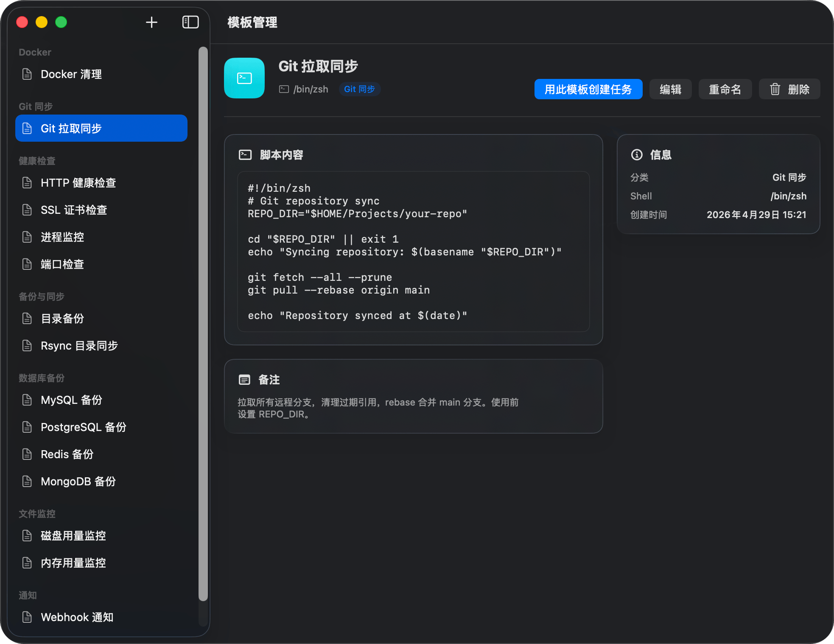834x644 pixels.
Task: Click small shell icon next to /bin/zsh
Action: click(x=284, y=89)
